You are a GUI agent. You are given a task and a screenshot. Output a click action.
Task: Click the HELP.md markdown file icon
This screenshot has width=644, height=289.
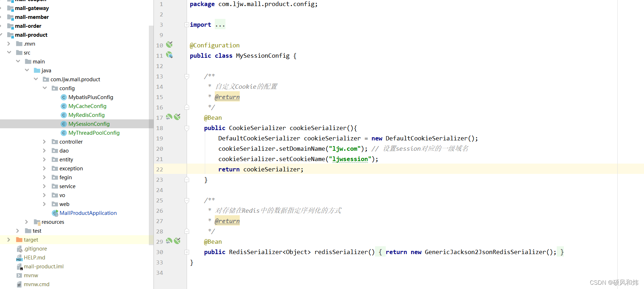(19, 258)
